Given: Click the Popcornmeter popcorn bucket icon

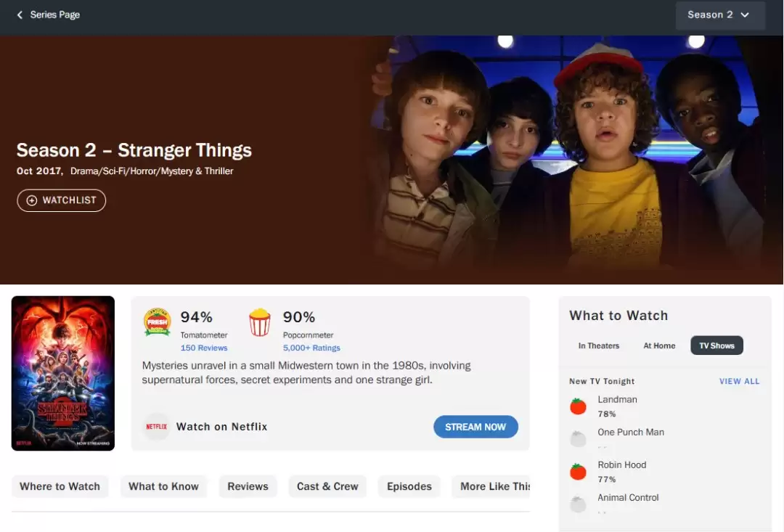Looking at the screenshot, I should point(260,322).
